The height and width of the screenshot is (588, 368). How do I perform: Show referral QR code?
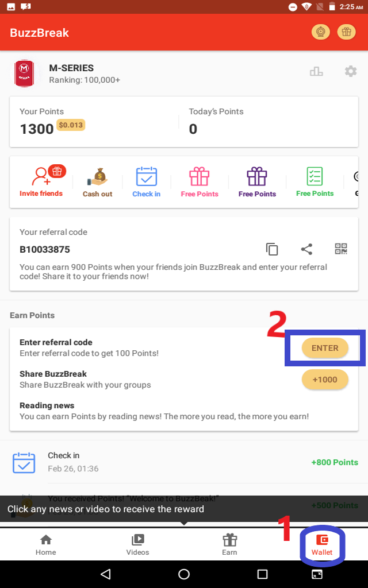(341, 249)
